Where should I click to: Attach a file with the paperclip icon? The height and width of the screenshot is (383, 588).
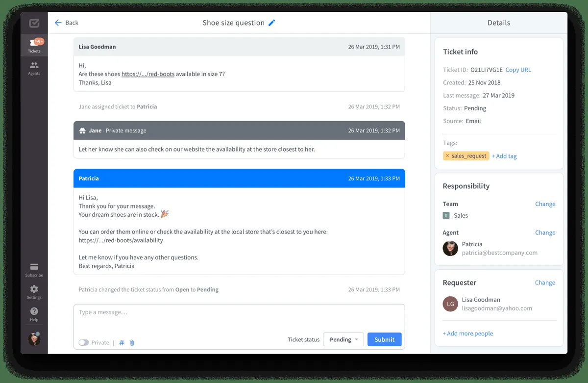[132, 342]
